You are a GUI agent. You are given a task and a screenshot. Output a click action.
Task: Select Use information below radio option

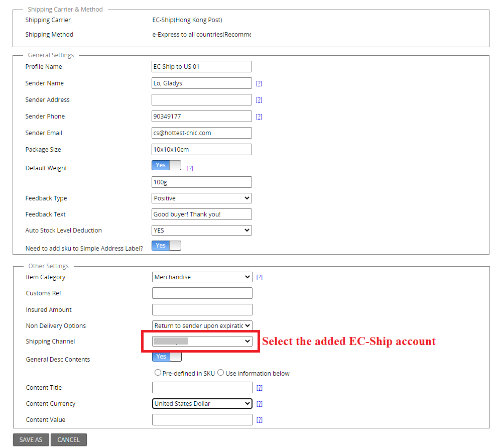(220, 373)
